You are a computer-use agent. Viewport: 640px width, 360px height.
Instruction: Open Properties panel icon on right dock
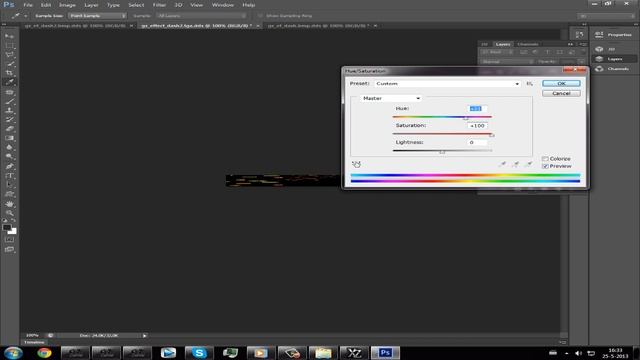click(599, 35)
